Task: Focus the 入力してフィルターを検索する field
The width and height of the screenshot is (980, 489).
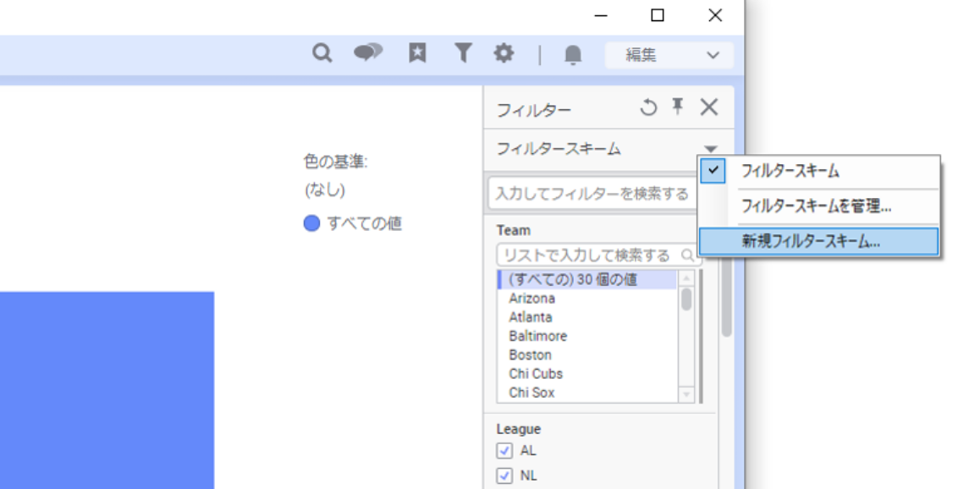Action: 592,194
